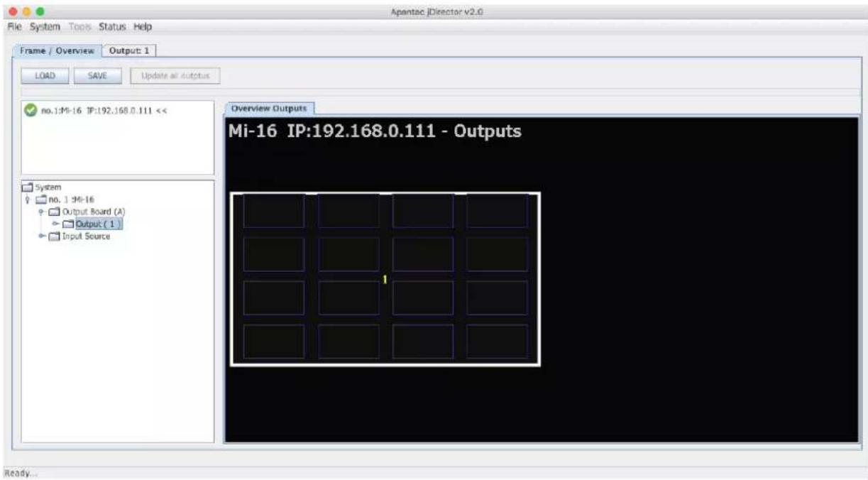868x480 pixels.
Task: Collapse the no. 1 :Mi-16 tree node
Action: [x=29, y=200]
